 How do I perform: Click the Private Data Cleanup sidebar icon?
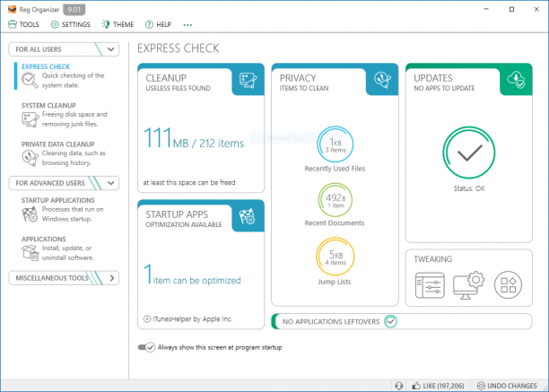[x=30, y=158]
